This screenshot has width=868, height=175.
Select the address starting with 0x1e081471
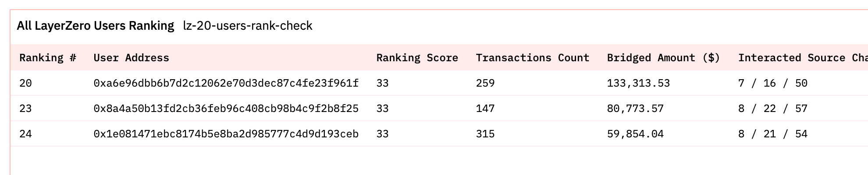click(226, 134)
